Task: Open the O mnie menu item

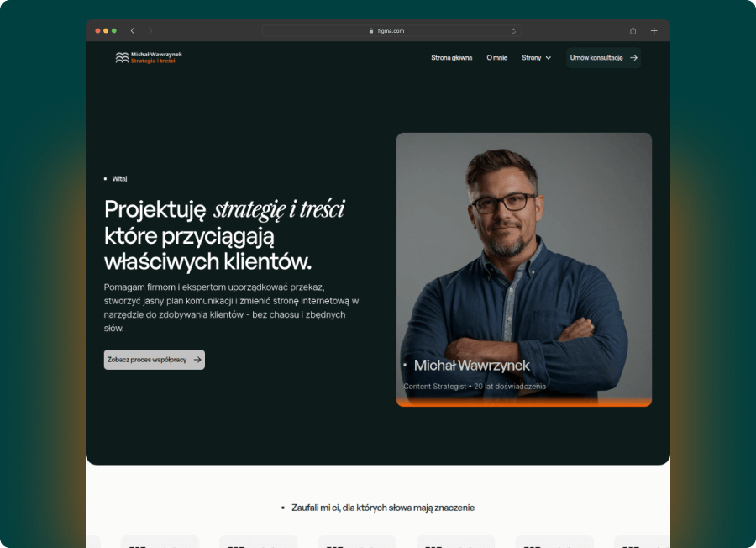Action: click(x=496, y=57)
